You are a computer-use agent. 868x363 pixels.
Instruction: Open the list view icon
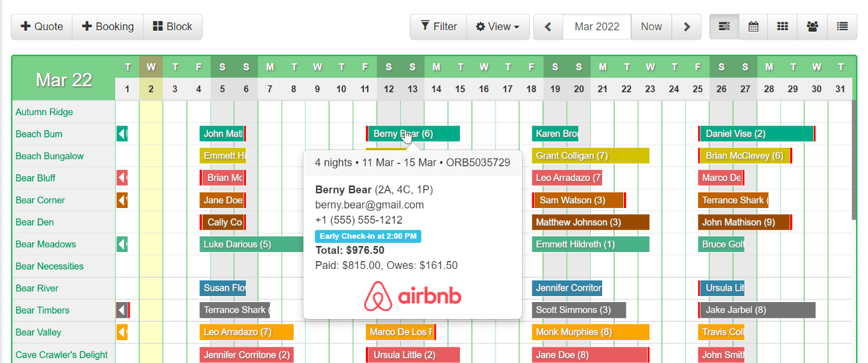[841, 27]
